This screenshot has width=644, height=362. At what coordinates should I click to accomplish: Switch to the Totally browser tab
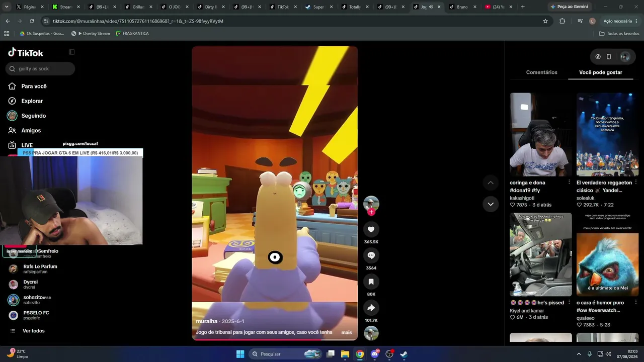[x=355, y=7]
